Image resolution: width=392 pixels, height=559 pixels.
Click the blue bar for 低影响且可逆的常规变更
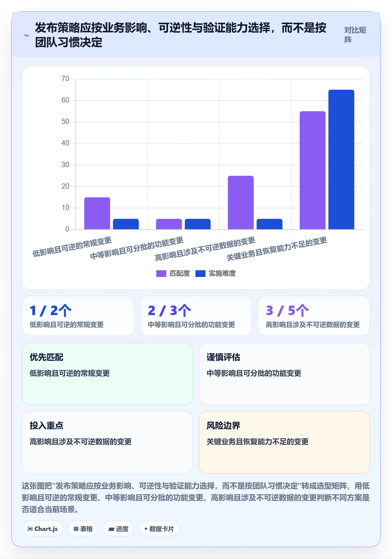tap(126, 224)
